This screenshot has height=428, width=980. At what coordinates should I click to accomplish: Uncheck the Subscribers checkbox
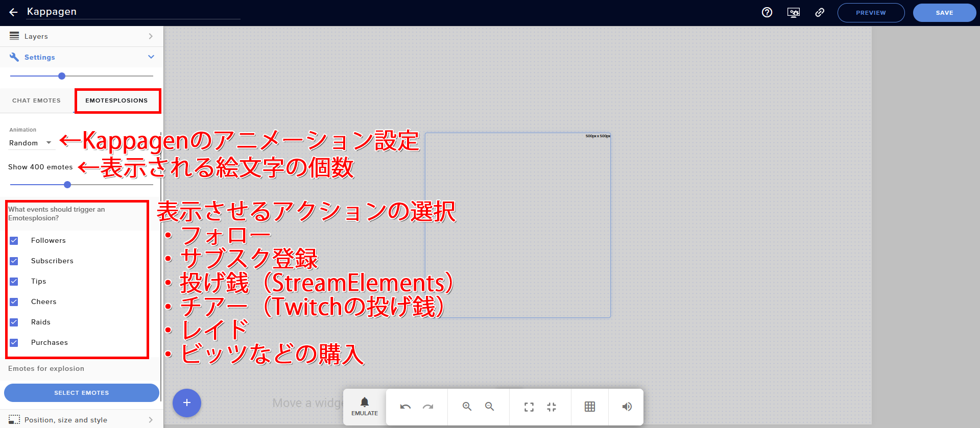click(x=14, y=261)
